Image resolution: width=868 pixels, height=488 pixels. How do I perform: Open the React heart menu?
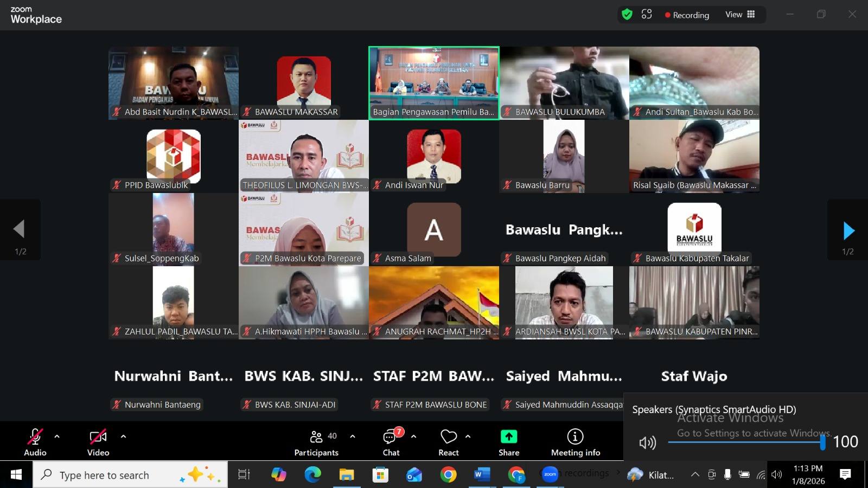tap(449, 442)
